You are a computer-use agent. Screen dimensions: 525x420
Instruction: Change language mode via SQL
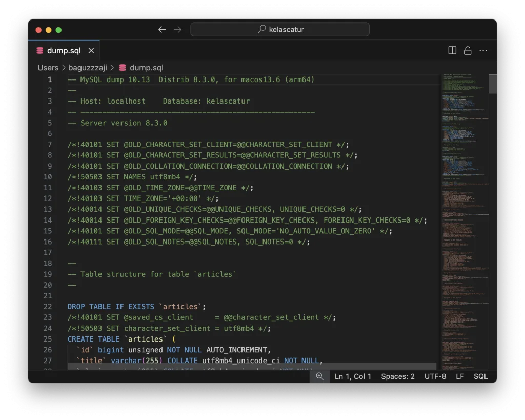coord(480,376)
